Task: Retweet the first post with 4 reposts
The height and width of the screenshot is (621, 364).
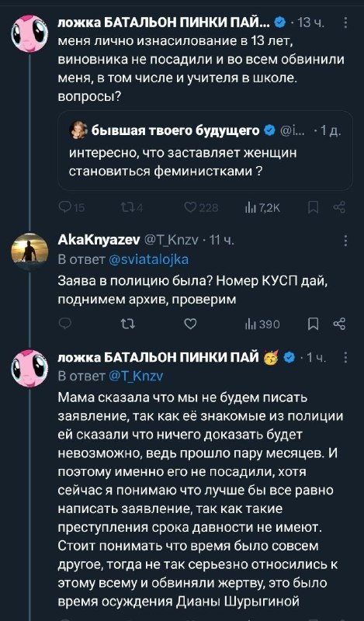Action: click(131, 207)
